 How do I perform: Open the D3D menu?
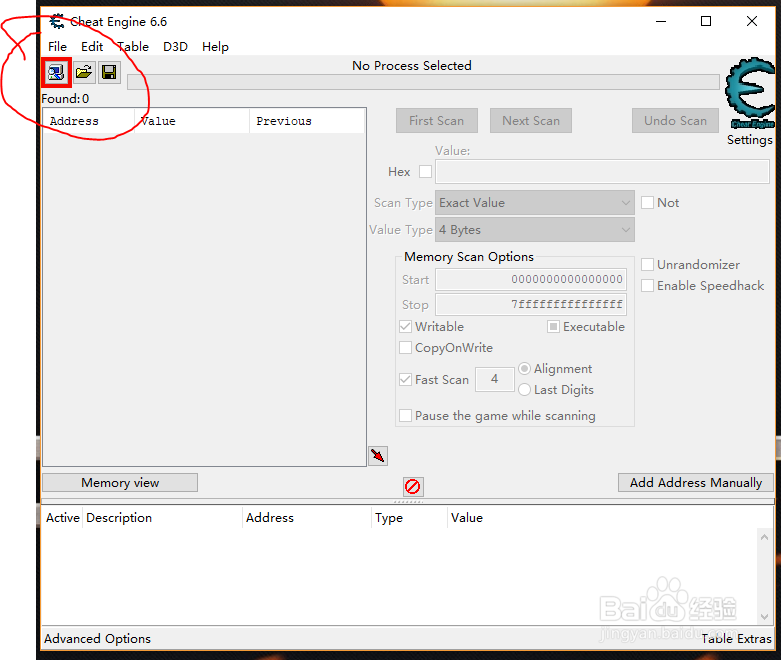pos(175,47)
